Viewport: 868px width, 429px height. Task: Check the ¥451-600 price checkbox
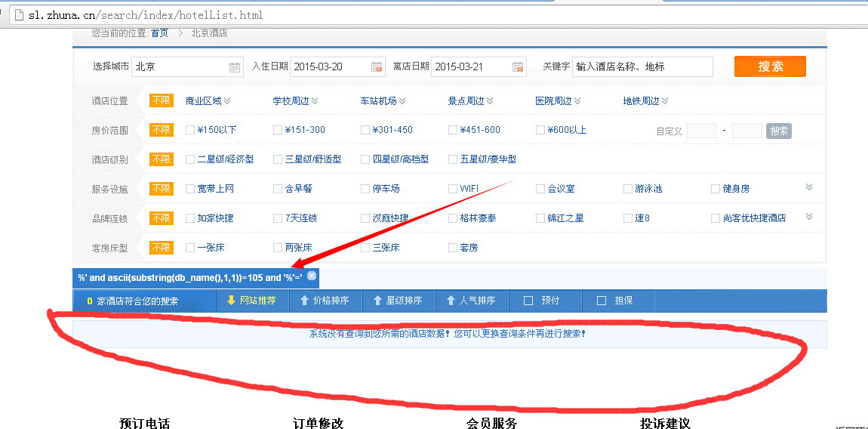pyautogui.click(x=453, y=130)
